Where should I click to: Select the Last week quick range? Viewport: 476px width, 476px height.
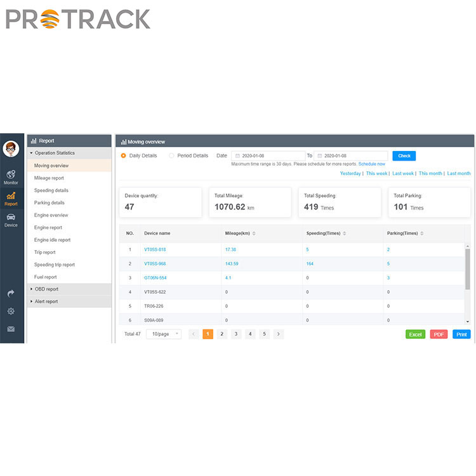403,173
